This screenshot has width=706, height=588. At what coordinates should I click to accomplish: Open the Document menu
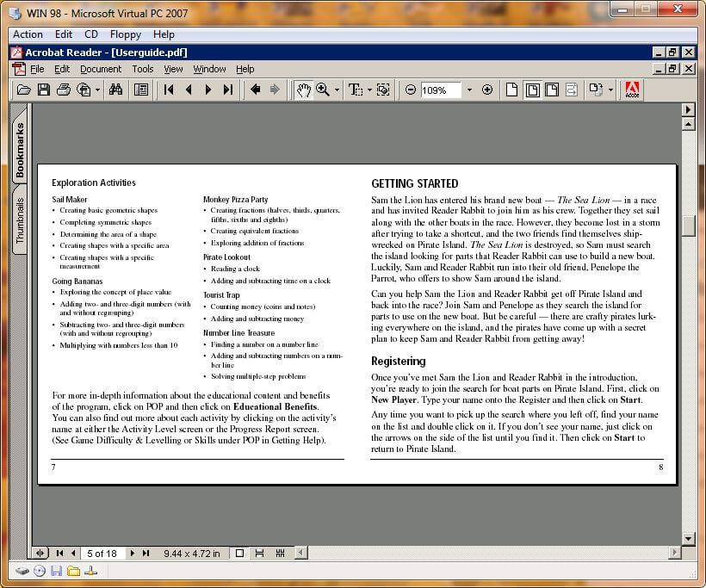click(x=101, y=69)
